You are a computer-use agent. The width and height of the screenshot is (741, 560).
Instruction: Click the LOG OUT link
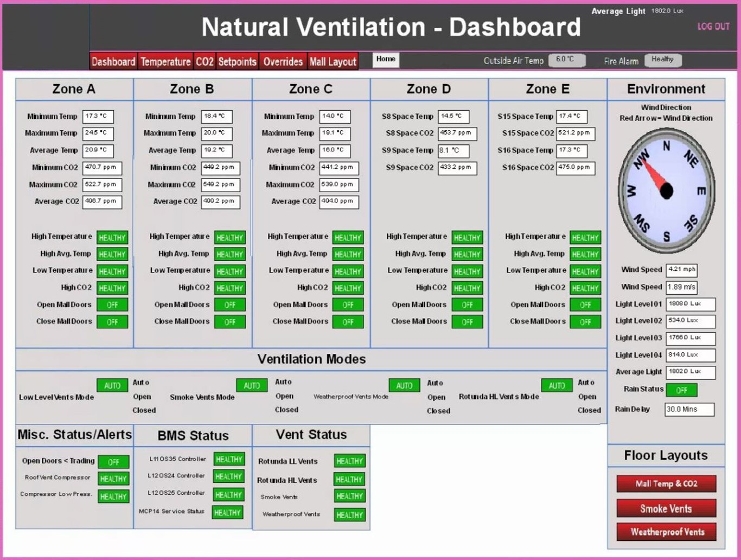pyautogui.click(x=713, y=27)
